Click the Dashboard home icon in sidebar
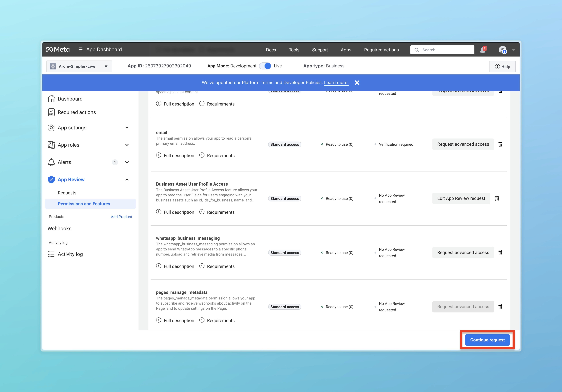This screenshot has height=392, width=562. (x=51, y=99)
